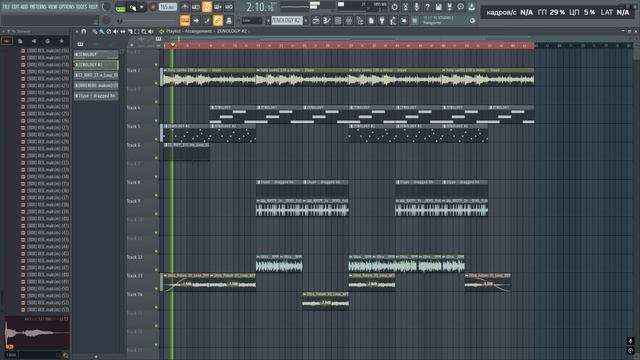Click the microphone one-click recording icon
The image size is (640, 360).
pos(416,7)
